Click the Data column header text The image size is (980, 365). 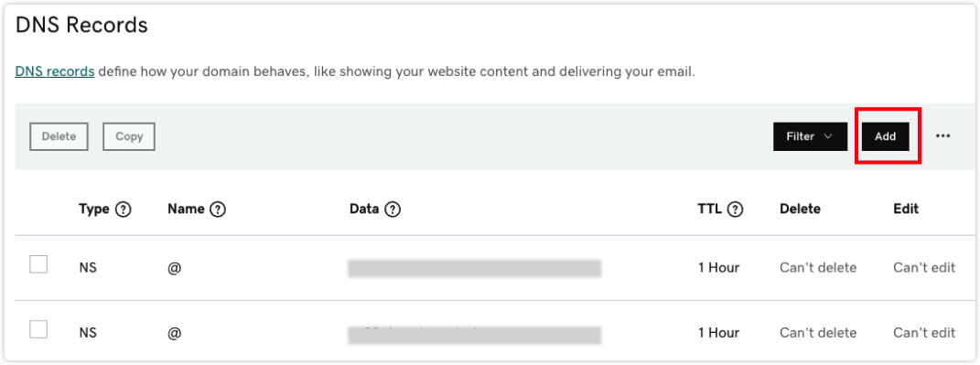[364, 209]
